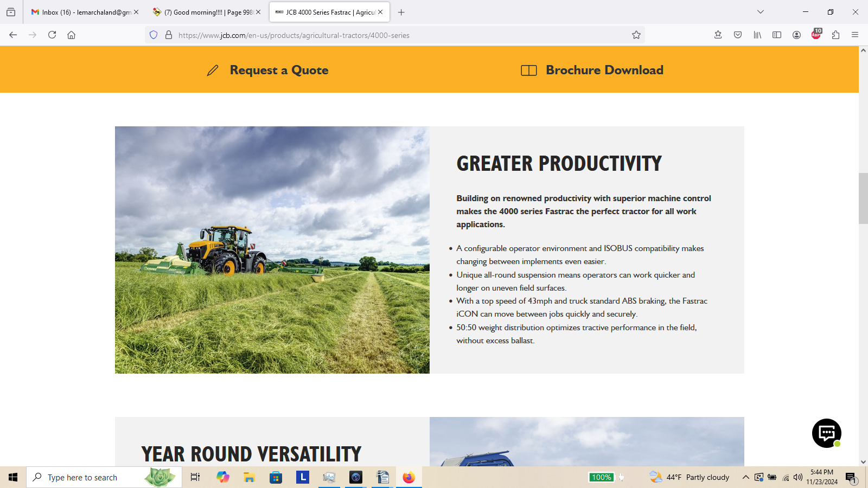This screenshot has width=868, height=488.
Task: Expand the list all tabs dropdown
Action: click(761, 12)
